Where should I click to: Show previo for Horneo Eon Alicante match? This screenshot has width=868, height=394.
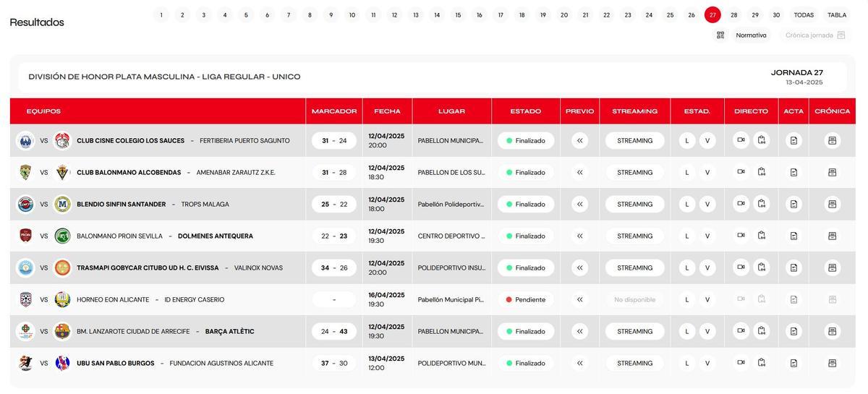tap(579, 299)
